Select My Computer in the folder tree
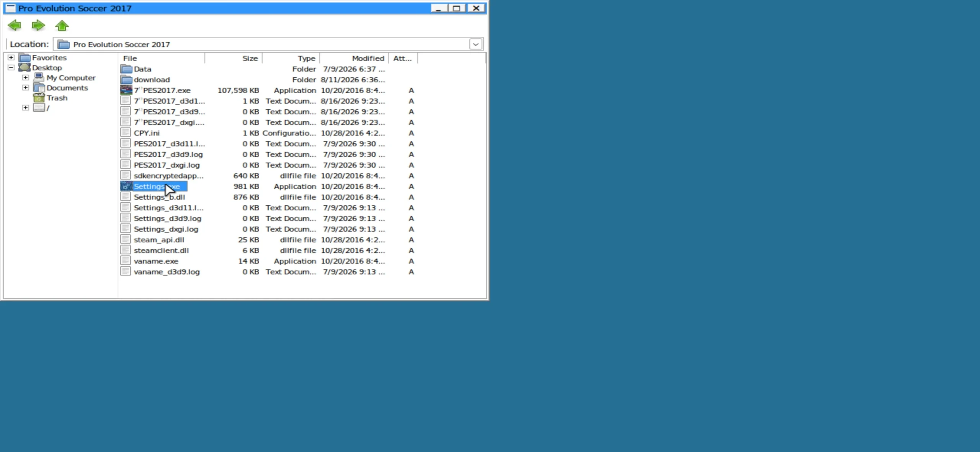980x452 pixels. tap(71, 78)
